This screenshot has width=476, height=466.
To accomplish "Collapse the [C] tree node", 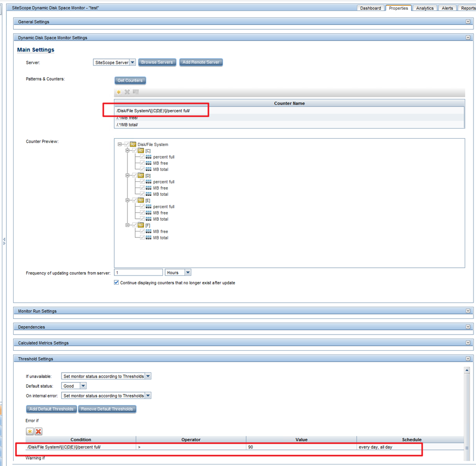I will 127,150.
